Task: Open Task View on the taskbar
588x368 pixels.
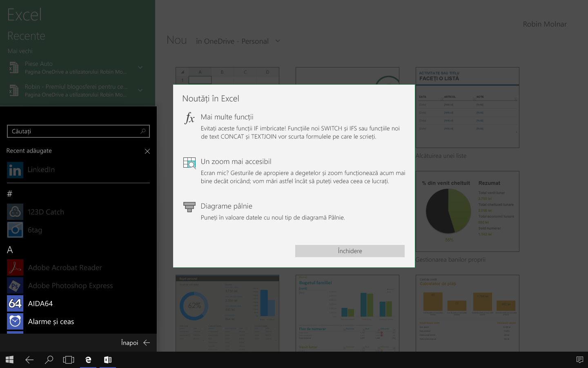Action: (x=69, y=360)
